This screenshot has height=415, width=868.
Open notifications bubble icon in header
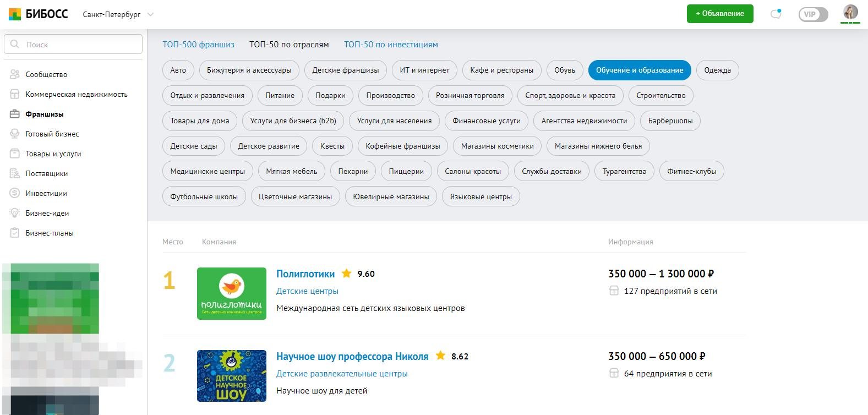(776, 14)
